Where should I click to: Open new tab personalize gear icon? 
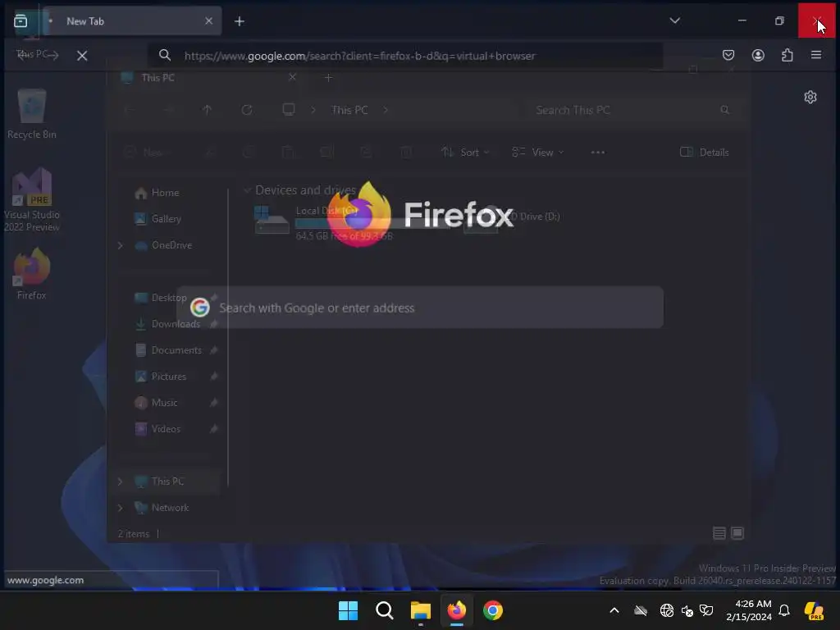click(810, 97)
